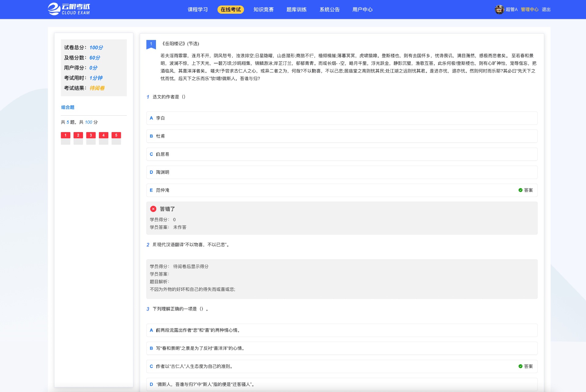Click 待阅卷后显示得分 text
Image resolution: width=586 pixels, height=392 pixels.
[x=191, y=266]
